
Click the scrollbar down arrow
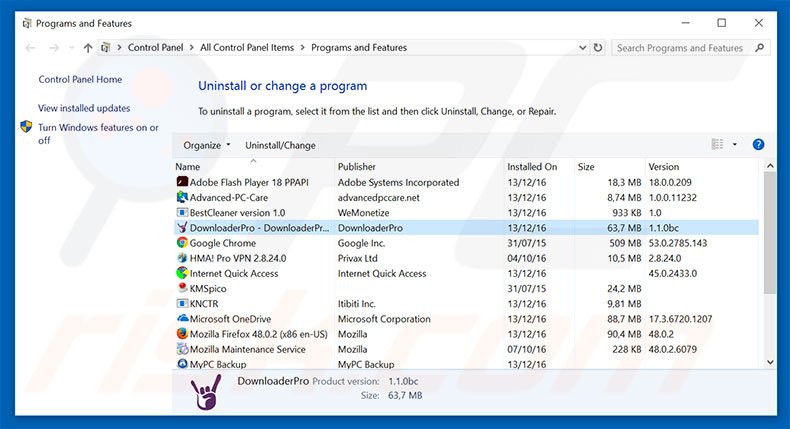pos(770,362)
